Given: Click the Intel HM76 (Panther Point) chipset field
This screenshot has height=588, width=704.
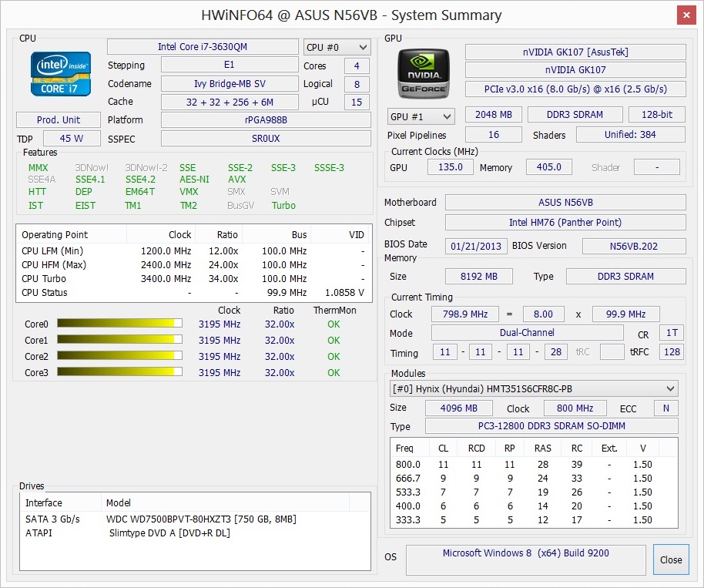Looking at the screenshot, I should pos(565,222).
